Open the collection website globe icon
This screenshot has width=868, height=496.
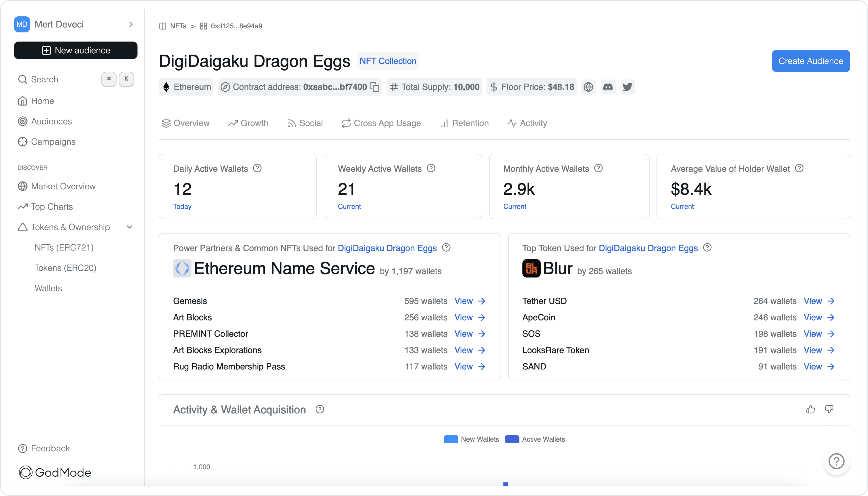click(x=588, y=87)
